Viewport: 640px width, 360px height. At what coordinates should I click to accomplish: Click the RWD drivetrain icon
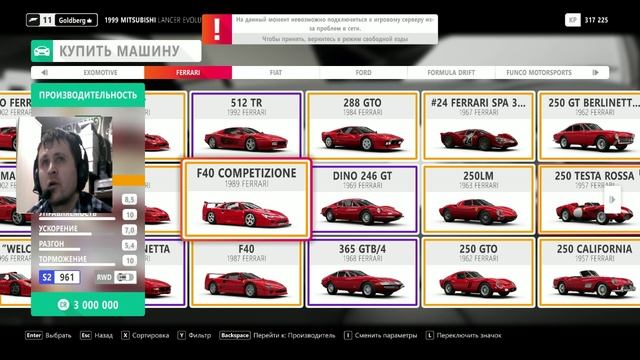tap(124, 278)
